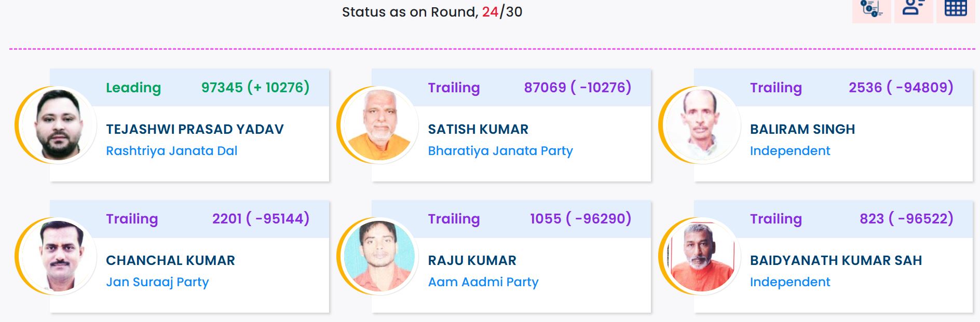Click the Aam Aadmi Party label
This screenshot has height=322, width=980.
click(x=483, y=282)
